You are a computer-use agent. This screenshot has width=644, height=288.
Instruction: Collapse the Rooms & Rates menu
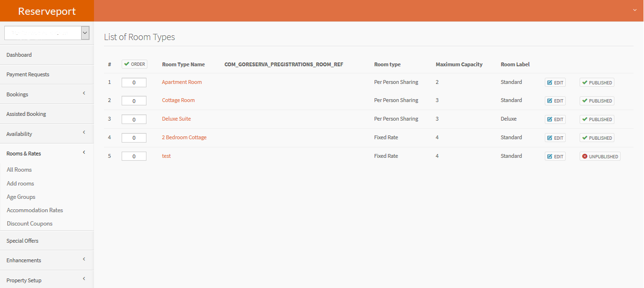pyautogui.click(x=47, y=154)
